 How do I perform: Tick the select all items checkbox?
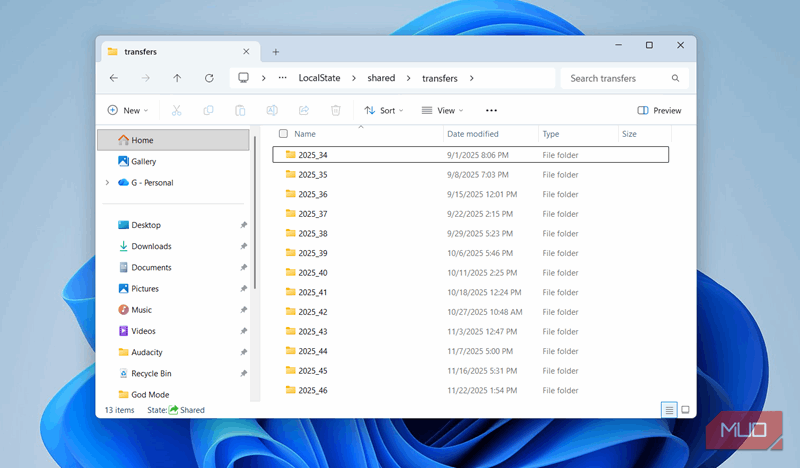pyautogui.click(x=283, y=134)
